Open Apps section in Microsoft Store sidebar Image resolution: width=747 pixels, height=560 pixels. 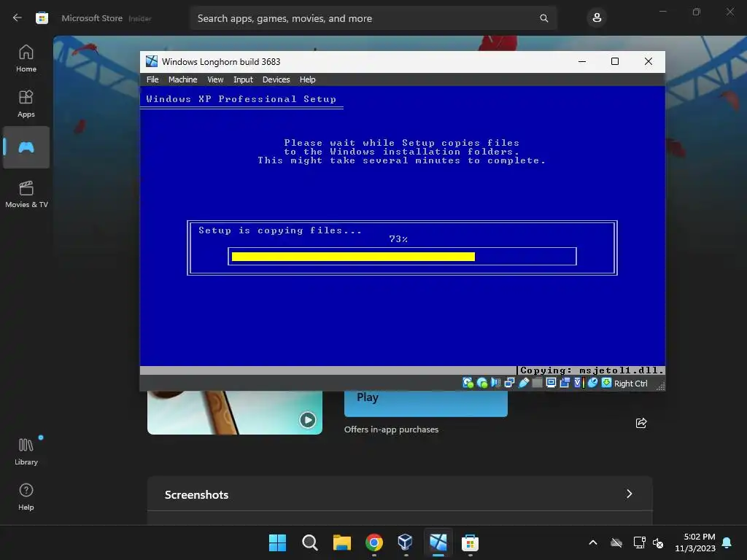26,104
